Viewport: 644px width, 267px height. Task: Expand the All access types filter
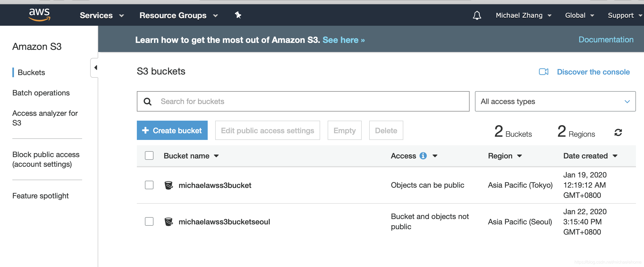[555, 101]
